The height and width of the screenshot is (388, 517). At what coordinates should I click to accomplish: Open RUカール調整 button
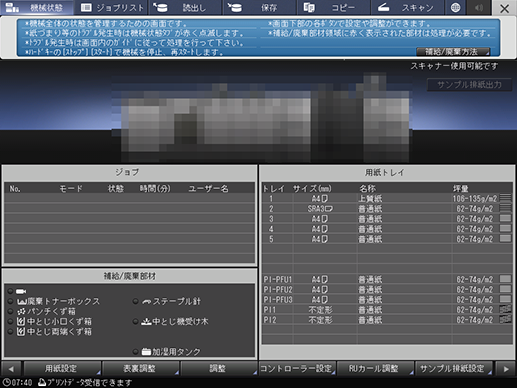(375, 368)
